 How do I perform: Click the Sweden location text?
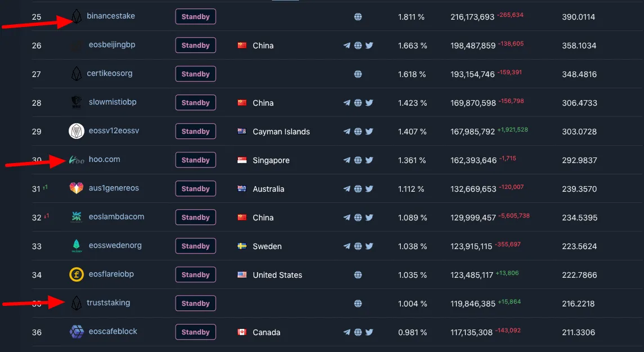point(267,246)
